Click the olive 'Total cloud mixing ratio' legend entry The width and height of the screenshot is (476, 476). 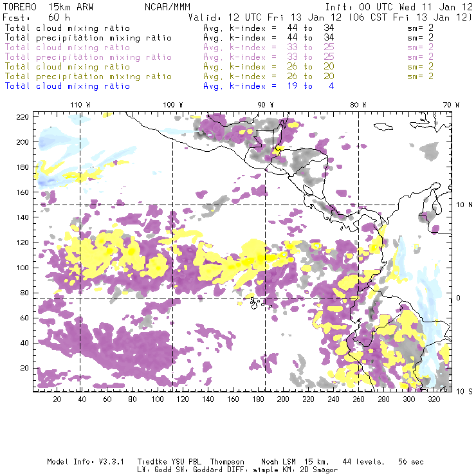pyautogui.click(x=68, y=67)
